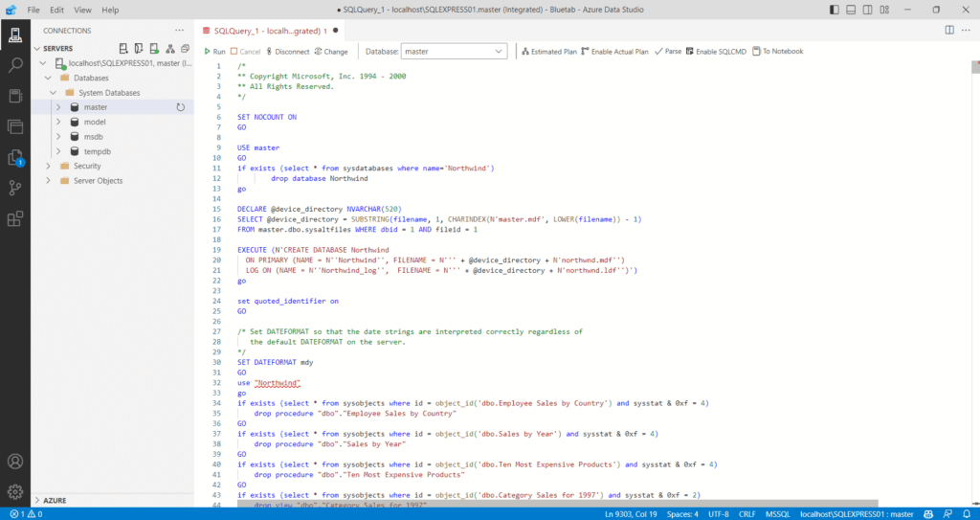Click the Estimated Plan button
Image resolution: width=980 pixels, height=520 pixels.
pyautogui.click(x=548, y=52)
